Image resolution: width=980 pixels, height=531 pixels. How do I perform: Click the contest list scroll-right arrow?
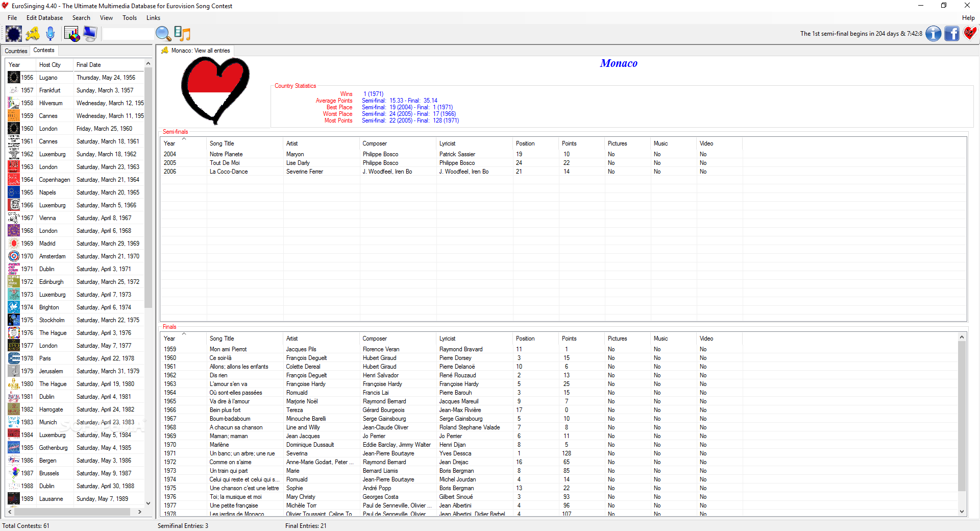click(140, 512)
